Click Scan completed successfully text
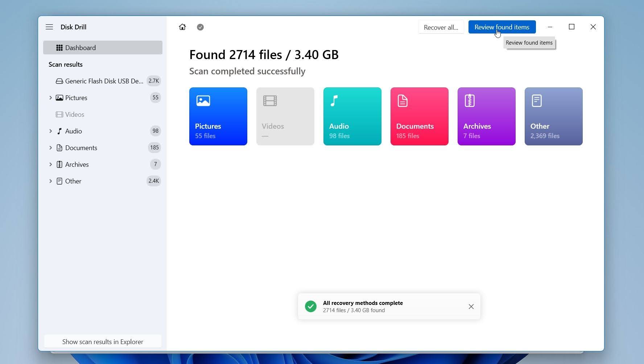The height and width of the screenshot is (364, 644). click(247, 71)
